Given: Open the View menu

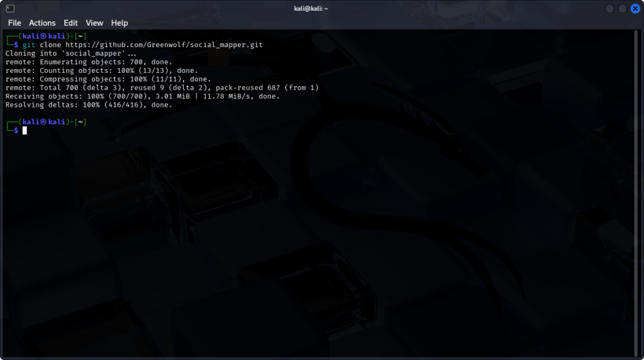Looking at the screenshot, I should 94,23.
